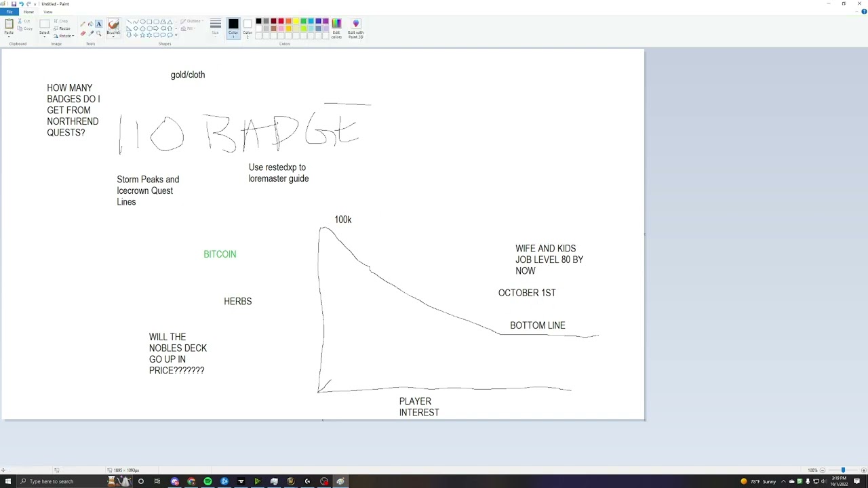Click the Copy button in Clipboard
The image size is (868, 488).
[24, 28]
